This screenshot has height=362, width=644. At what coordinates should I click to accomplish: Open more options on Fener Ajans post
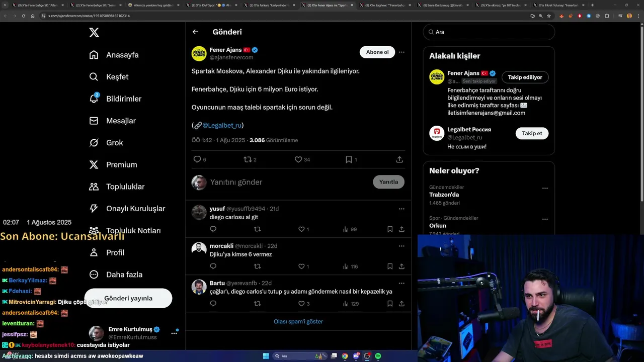(x=401, y=52)
